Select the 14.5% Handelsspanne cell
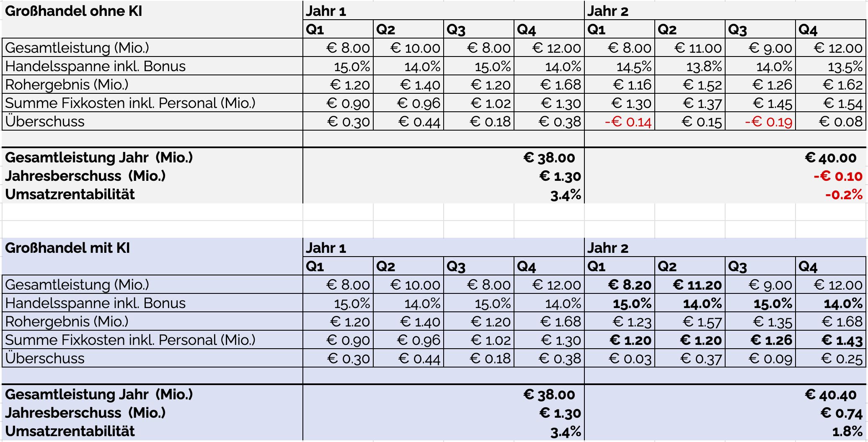 pos(633,67)
